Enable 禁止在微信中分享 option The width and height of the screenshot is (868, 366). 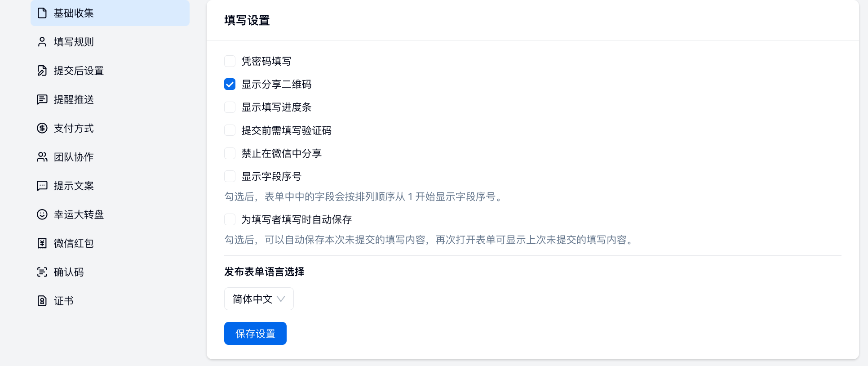230,153
